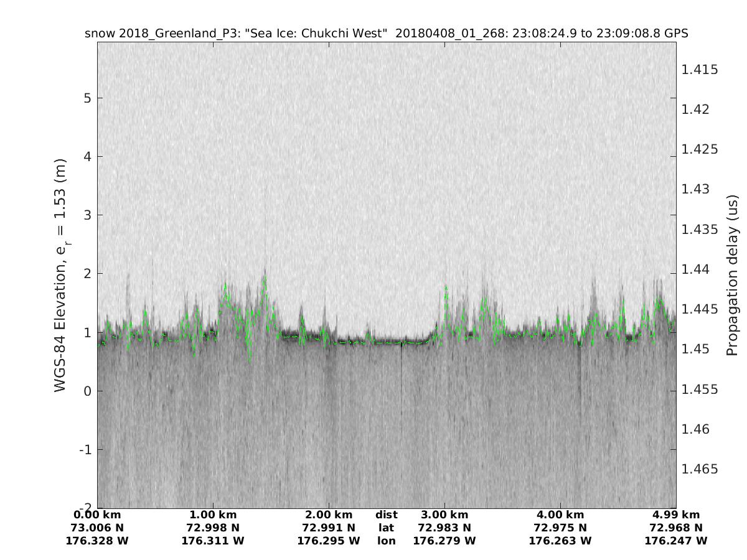Screen dimensions: 747x560
Task: Select the "176.311 W" longitude label
Action: coord(213,541)
